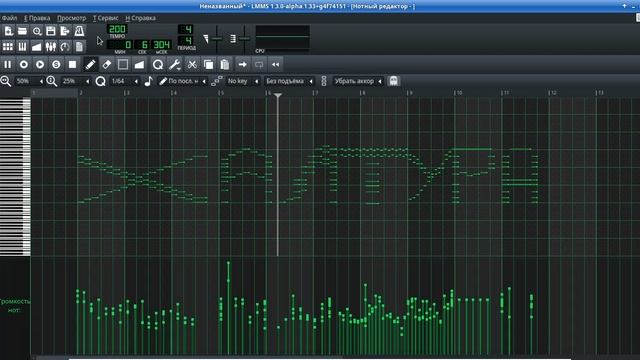The height and width of the screenshot is (360, 640).
Task: Start recording notes with the record button
Action: click(x=24, y=64)
